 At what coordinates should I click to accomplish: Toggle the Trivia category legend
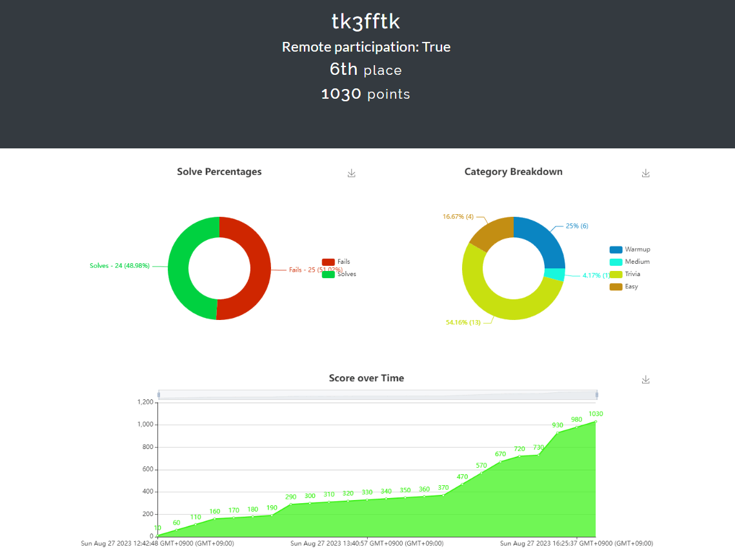[x=625, y=274]
